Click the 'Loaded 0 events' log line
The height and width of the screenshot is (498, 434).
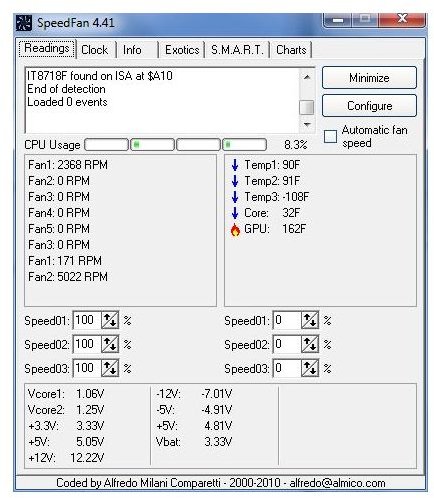click(67, 102)
